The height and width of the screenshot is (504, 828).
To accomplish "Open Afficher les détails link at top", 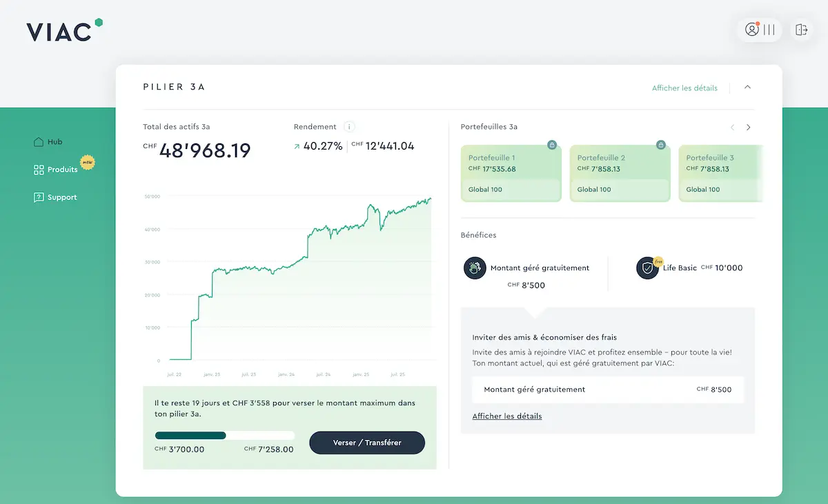I will (x=684, y=88).
